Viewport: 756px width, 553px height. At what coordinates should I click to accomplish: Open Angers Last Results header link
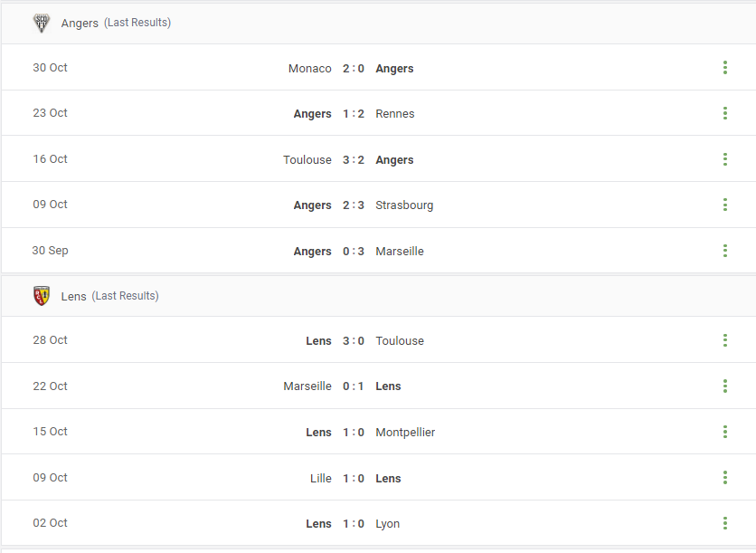point(116,23)
